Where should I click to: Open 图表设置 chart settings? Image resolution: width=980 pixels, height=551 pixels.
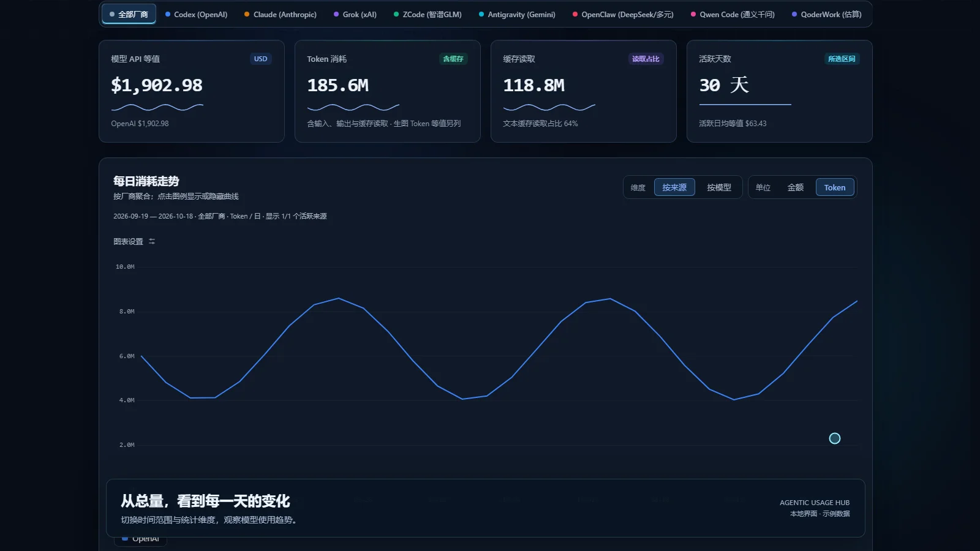[134, 241]
